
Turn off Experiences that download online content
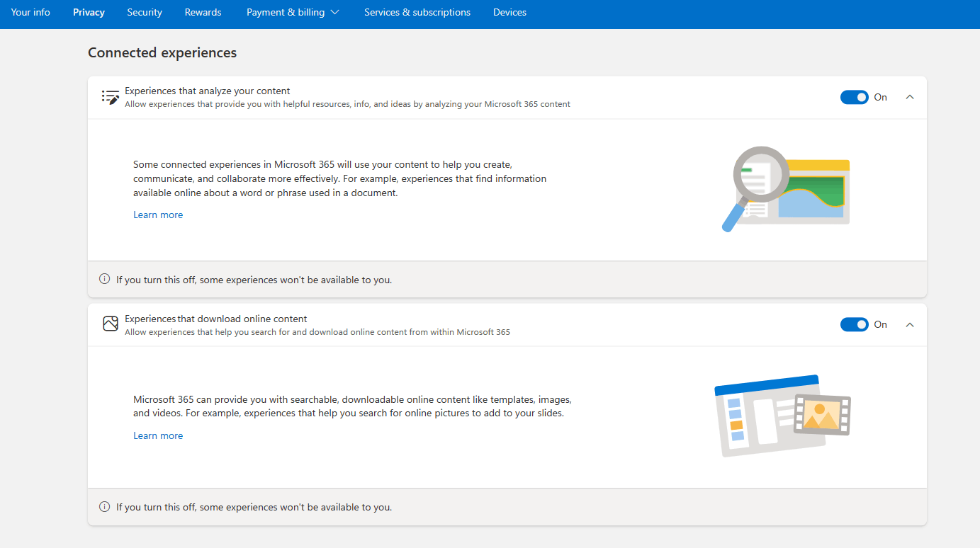click(x=855, y=324)
